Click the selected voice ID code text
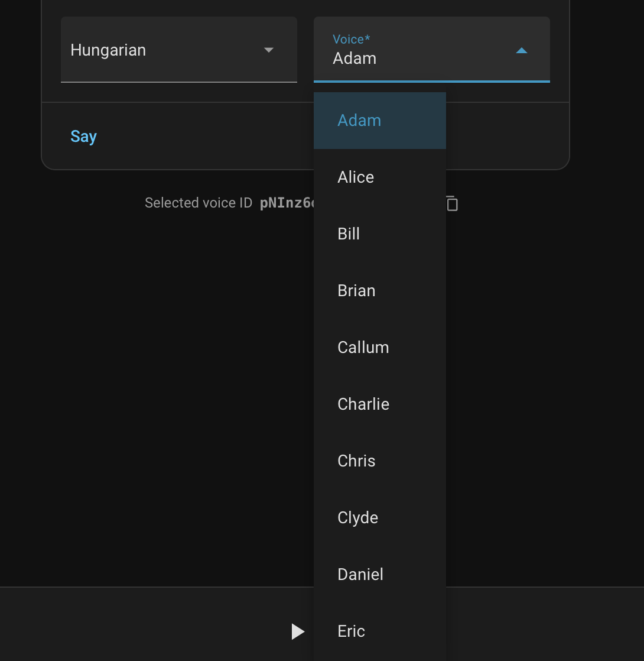Viewport: 644px width, 661px height. click(x=288, y=203)
